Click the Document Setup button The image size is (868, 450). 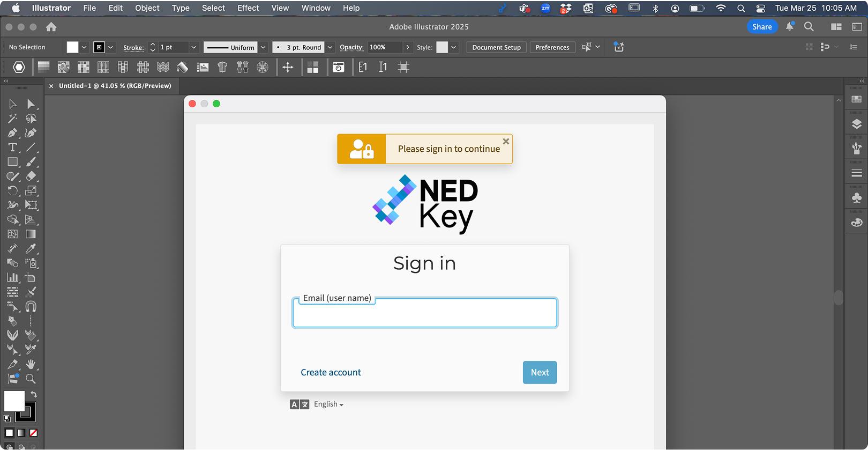(x=497, y=47)
